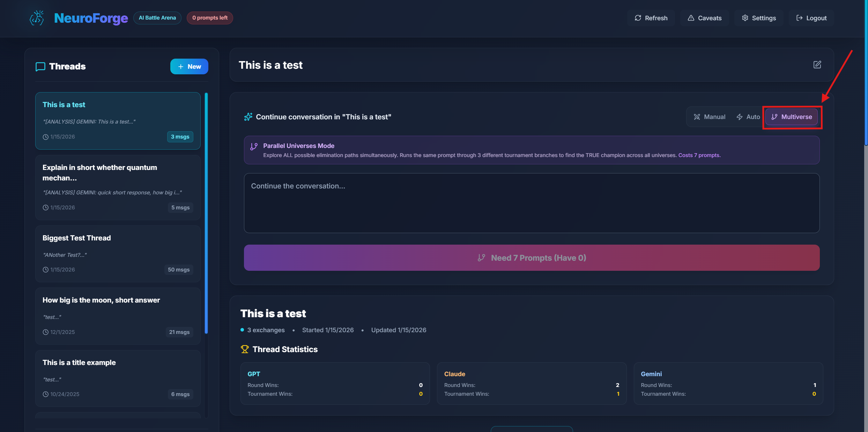Log out using the Logout button
Image resolution: width=868 pixels, height=432 pixels.
(x=811, y=18)
